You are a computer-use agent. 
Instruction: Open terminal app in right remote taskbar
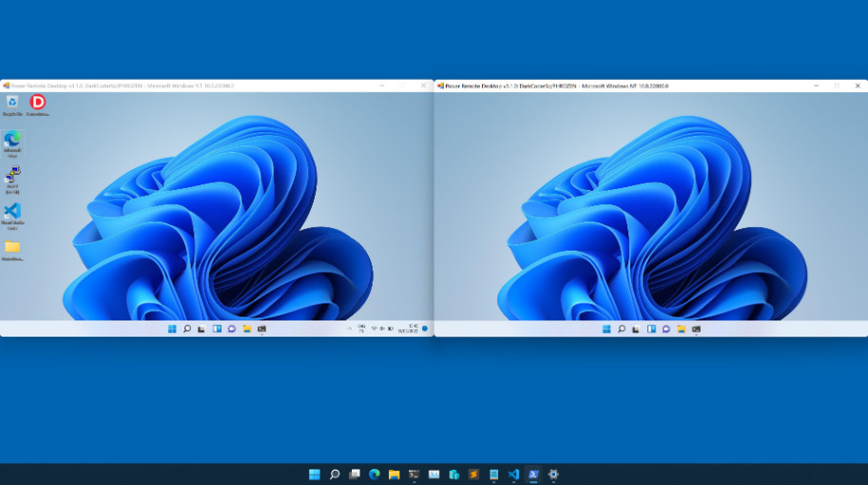coord(696,329)
